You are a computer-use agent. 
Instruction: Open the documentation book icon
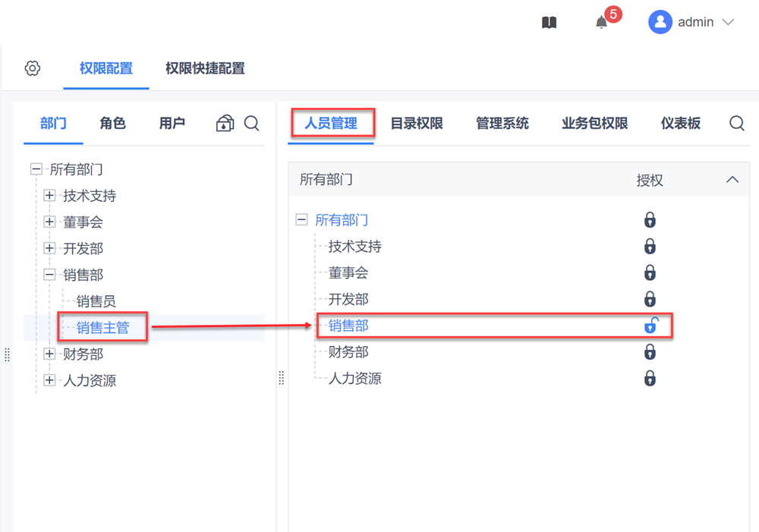[549, 23]
